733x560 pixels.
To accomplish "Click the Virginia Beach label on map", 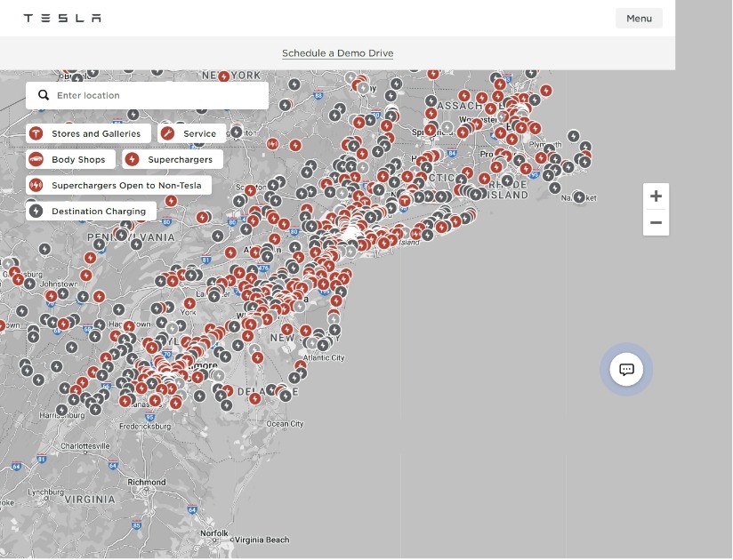I will [x=262, y=540].
